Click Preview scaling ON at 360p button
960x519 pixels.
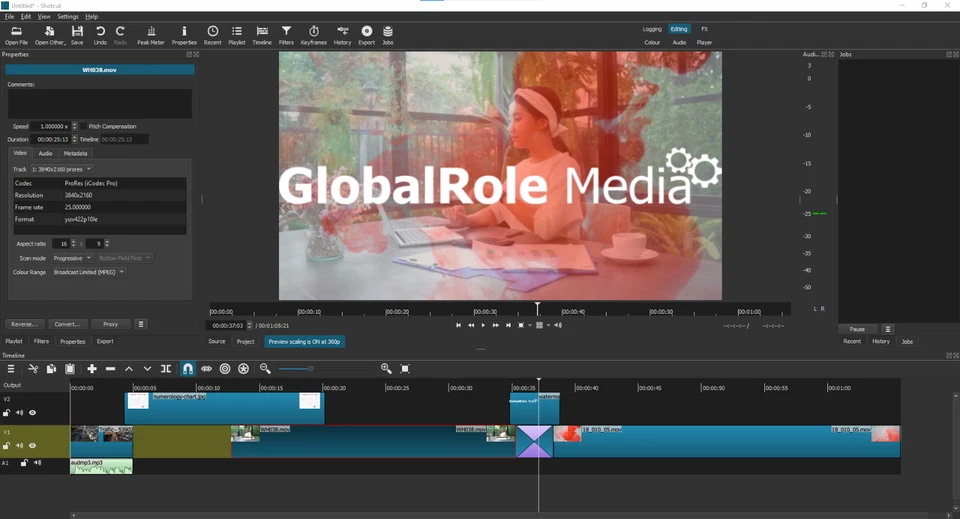click(304, 342)
